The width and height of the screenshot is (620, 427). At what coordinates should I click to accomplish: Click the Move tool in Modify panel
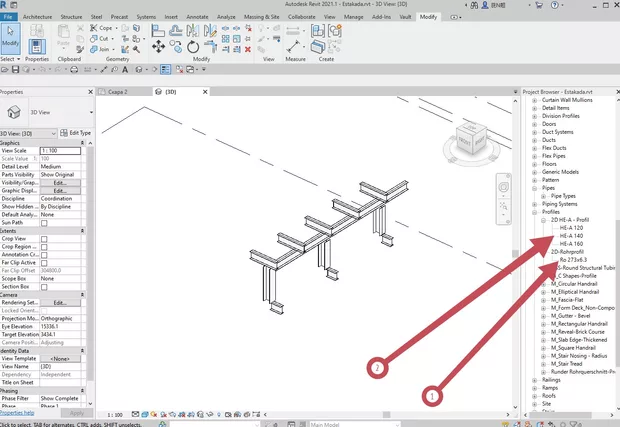[158, 46]
